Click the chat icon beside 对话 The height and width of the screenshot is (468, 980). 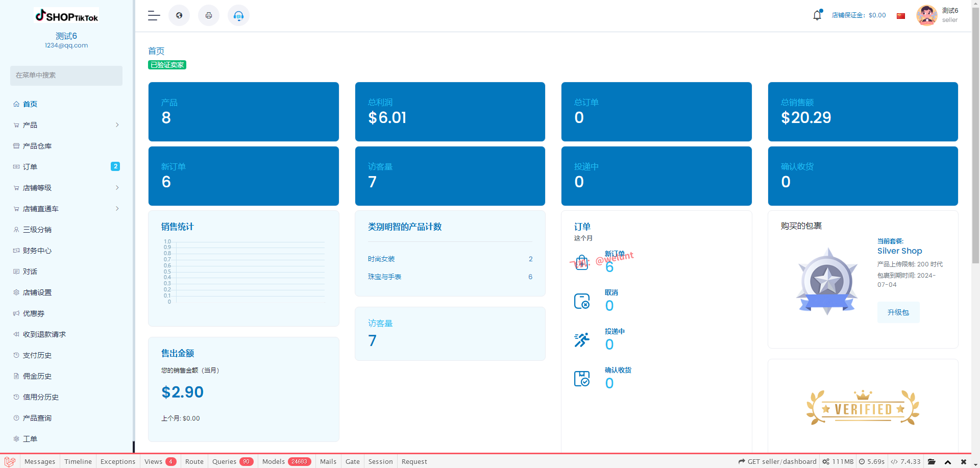click(x=16, y=272)
